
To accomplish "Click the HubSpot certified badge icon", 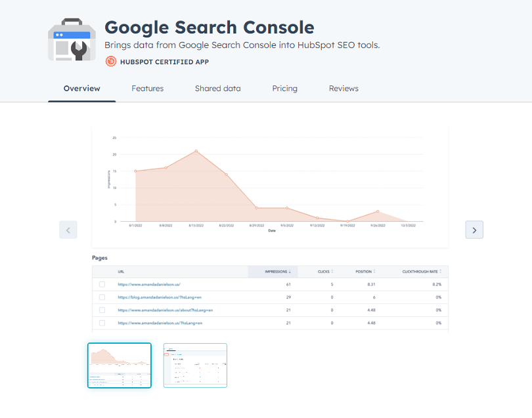I will 110,62.
